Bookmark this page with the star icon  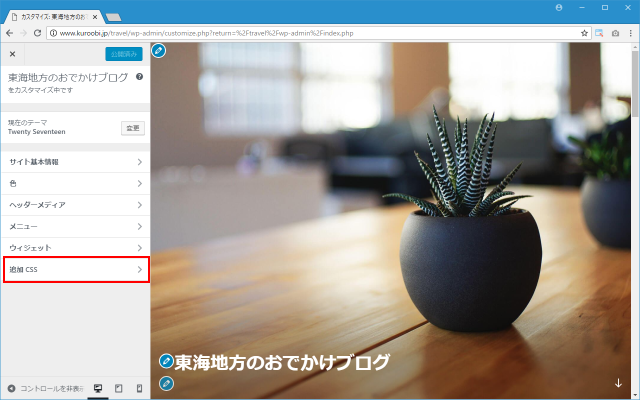tap(584, 33)
